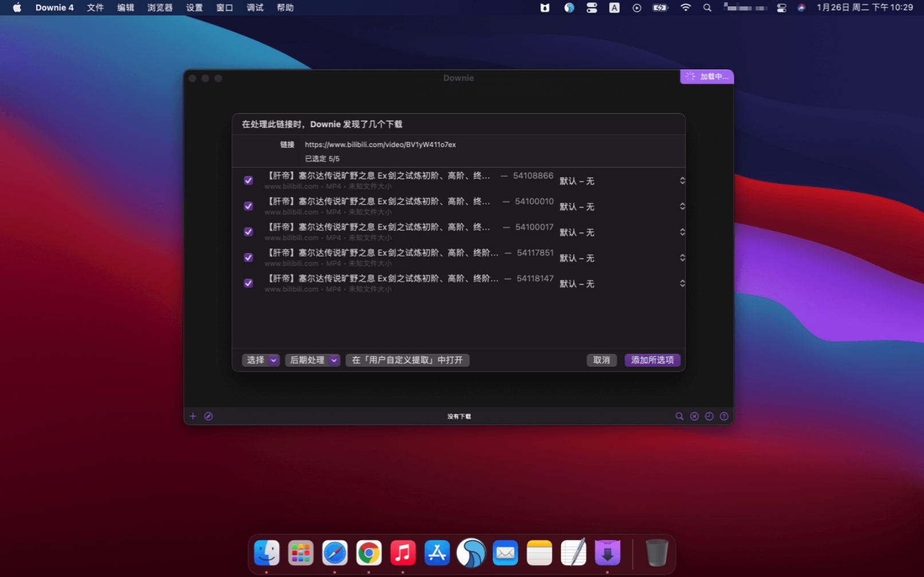This screenshot has height=577, width=924.
Task: Click the 在「用户自定义提取」中打开 button
Action: tap(407, 360)
